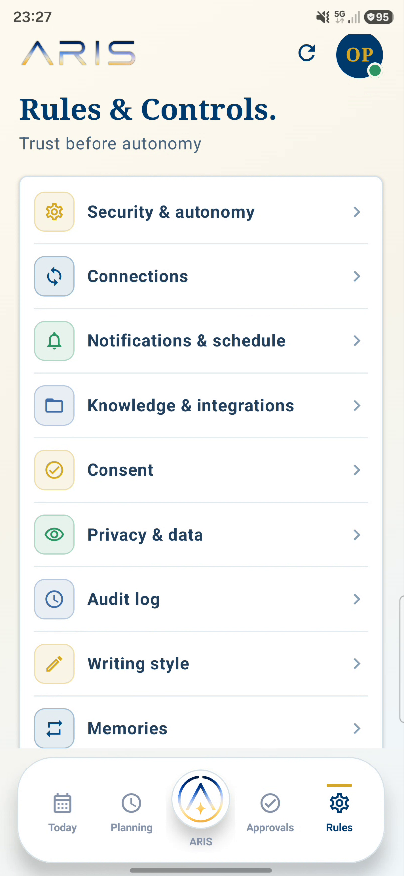
Task: Switch to the Today tab
Action: (62, 812)
